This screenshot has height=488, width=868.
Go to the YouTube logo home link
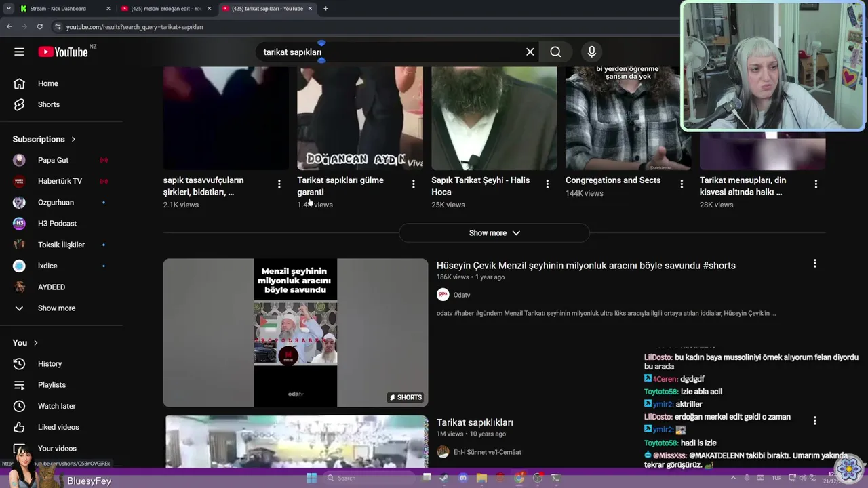click(63, 52)
